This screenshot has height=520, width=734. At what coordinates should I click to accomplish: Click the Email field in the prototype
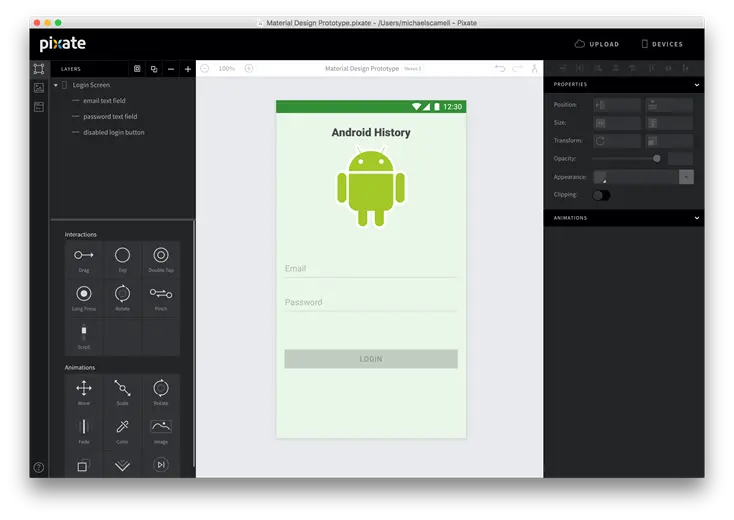(371, 269)
